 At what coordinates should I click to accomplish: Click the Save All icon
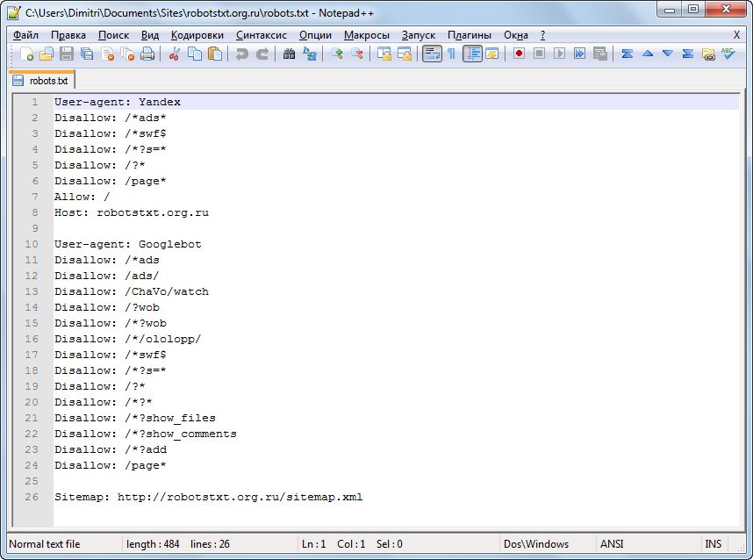(87, 54)
